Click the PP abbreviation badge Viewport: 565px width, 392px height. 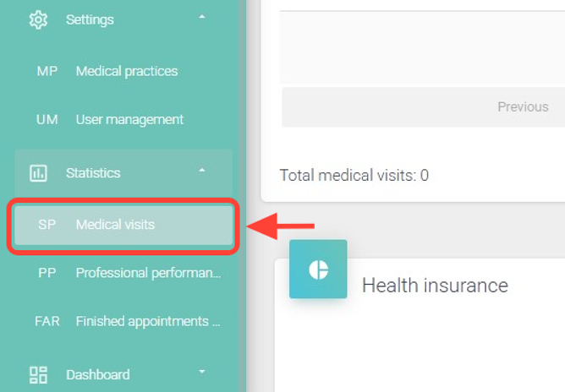pos(47,273)
